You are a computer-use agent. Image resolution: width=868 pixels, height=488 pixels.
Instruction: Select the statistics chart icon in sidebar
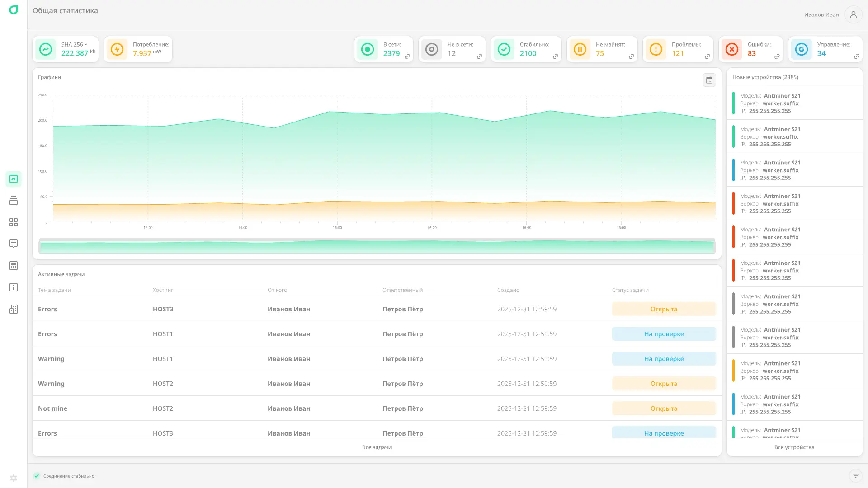pos(14,179)
